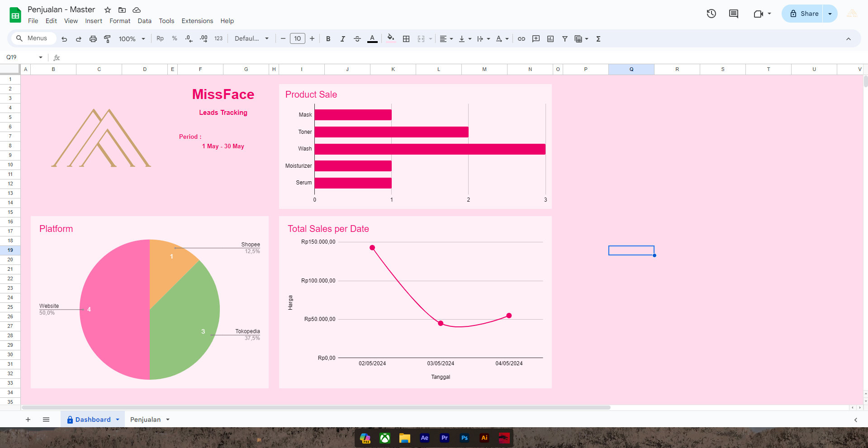Screen dimensions: 868x448
Task: Expand the zoom 100% dropdown
Action: 132,39
